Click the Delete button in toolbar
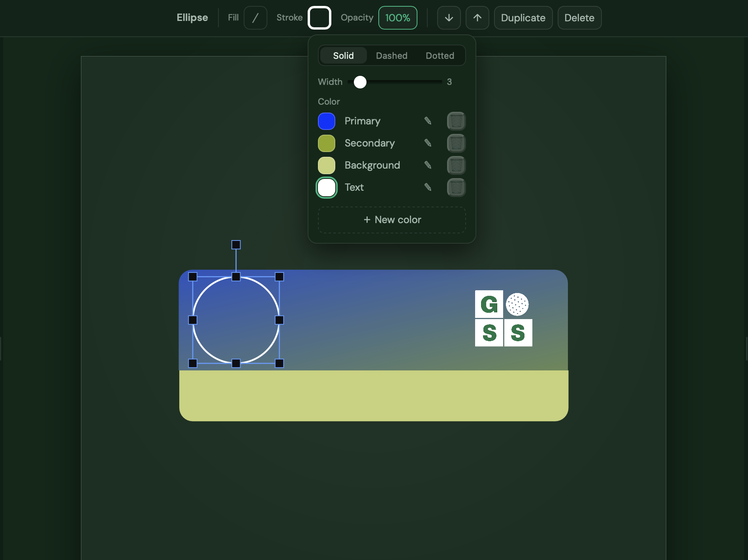 point(579,18)
